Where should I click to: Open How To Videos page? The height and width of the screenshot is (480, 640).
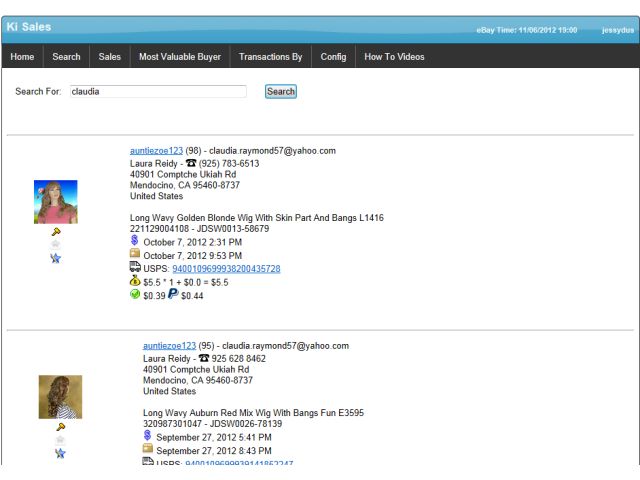(394, 57)
